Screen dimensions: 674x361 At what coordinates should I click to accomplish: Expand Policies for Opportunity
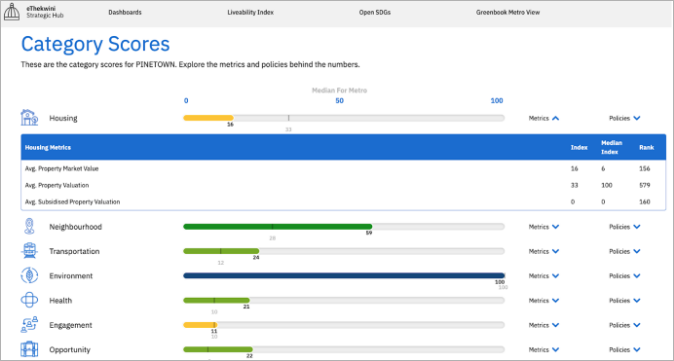[x=625, y=350]
